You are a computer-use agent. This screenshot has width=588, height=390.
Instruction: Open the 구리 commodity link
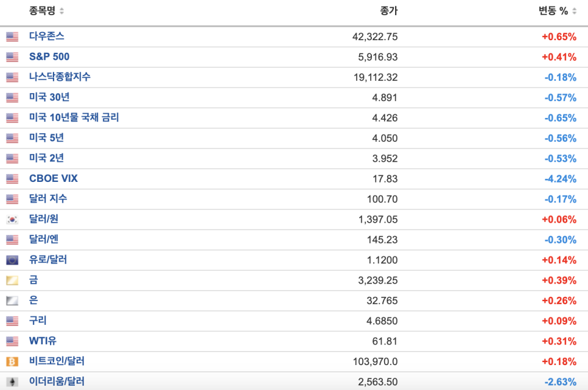[38, 320]
